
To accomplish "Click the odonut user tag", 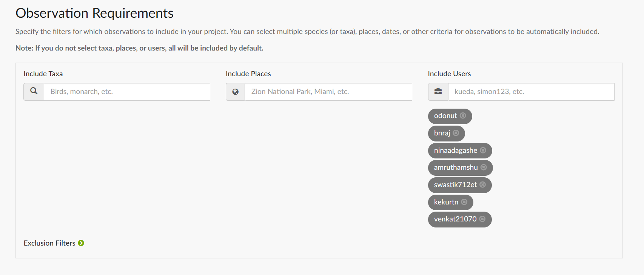I will pos(445,116).
